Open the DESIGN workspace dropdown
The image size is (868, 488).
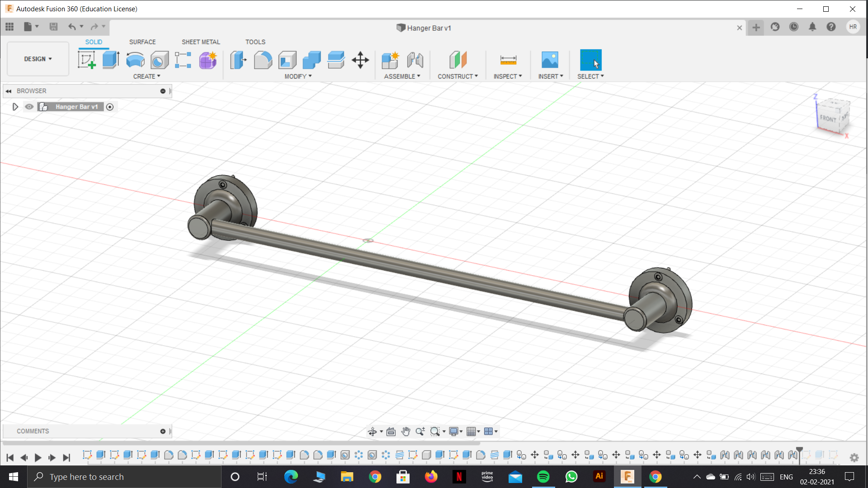click(38, 59)
